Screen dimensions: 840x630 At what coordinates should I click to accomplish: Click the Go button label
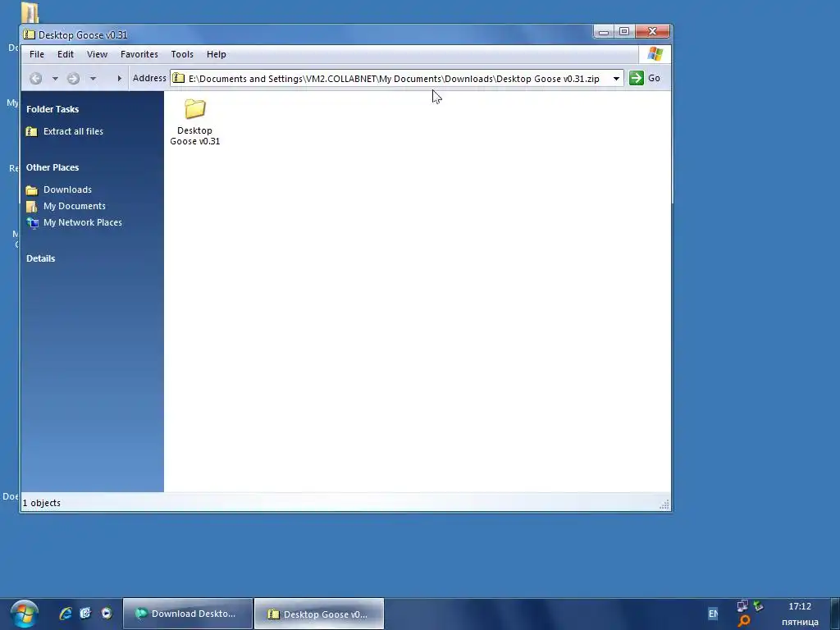click(x=654, y=78)
